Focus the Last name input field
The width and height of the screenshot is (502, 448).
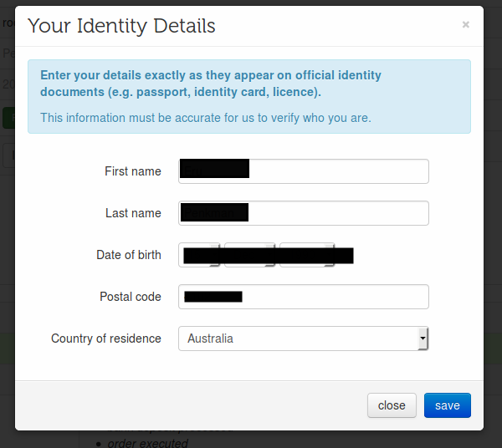point(304,213)
